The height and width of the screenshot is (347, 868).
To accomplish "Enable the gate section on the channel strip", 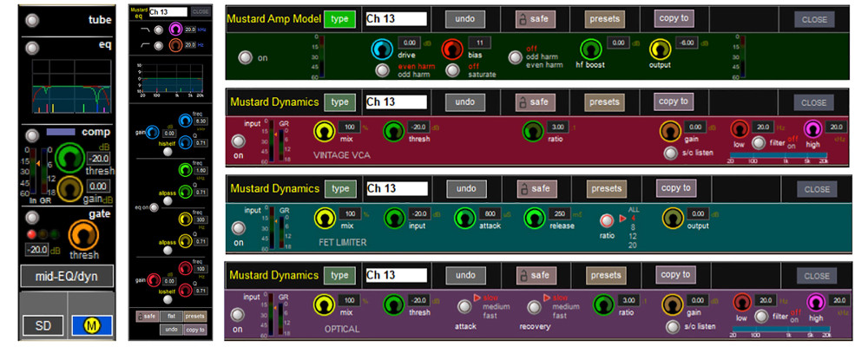I will click(33, 217).
